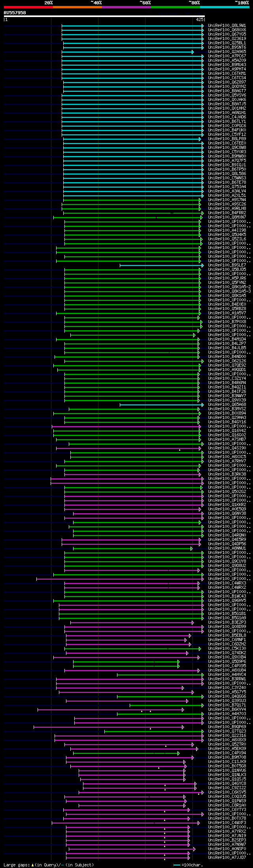
Task: Open the UniRef100_B1WC43 entry
Action: pos(227,596)
